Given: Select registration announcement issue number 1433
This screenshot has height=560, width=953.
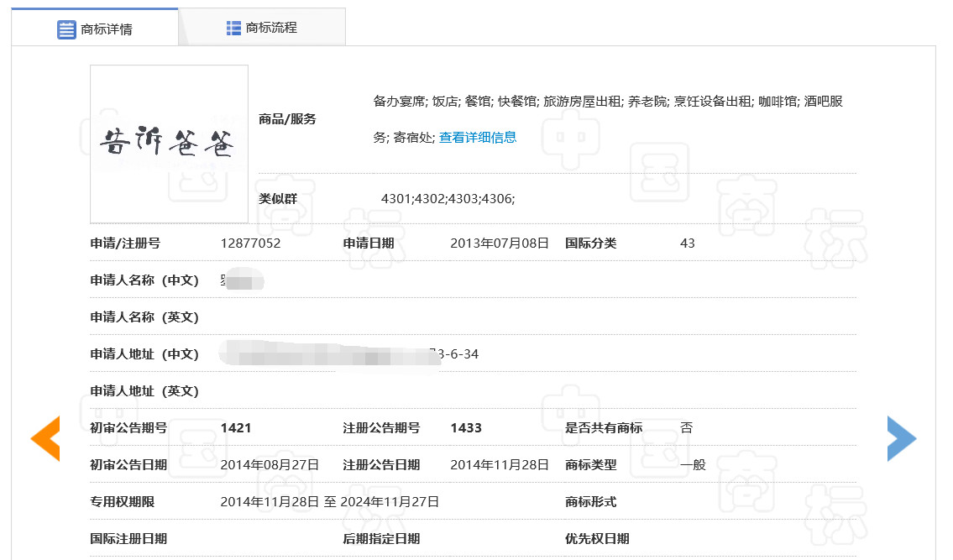Looking at the screenshot, I should 466,428.
